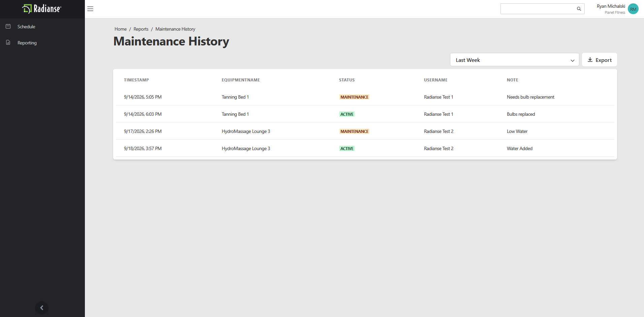
Task: Click note 'Low Water'
Action: point(517,131)
